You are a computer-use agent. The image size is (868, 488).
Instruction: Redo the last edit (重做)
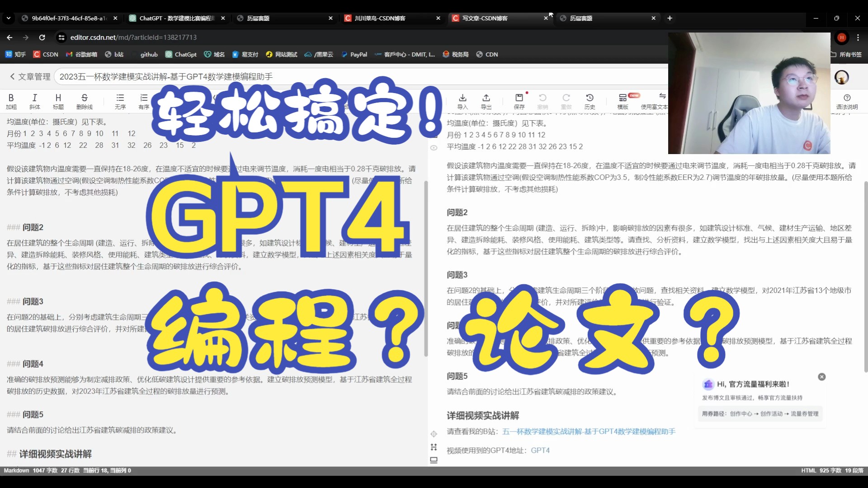coord(566,101)
